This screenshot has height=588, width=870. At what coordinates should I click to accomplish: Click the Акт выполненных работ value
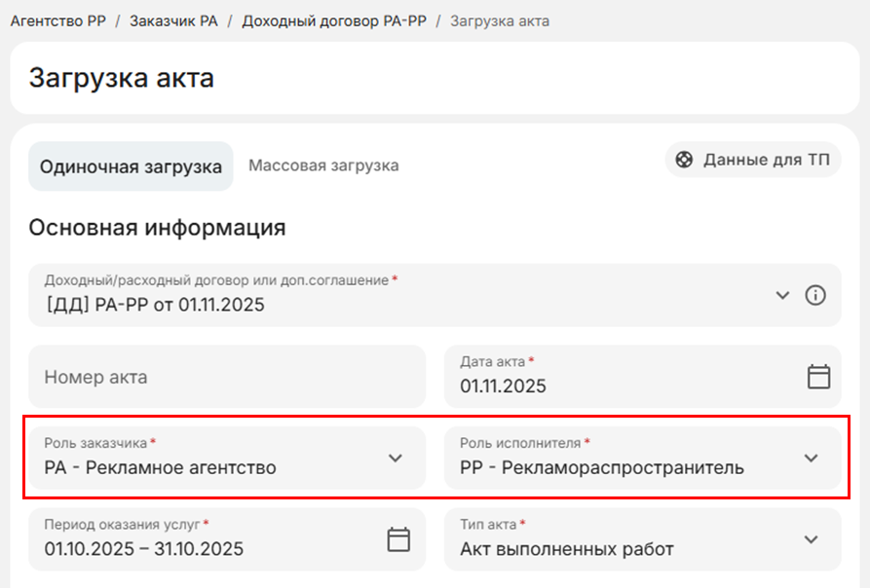(x=566, y=549)
